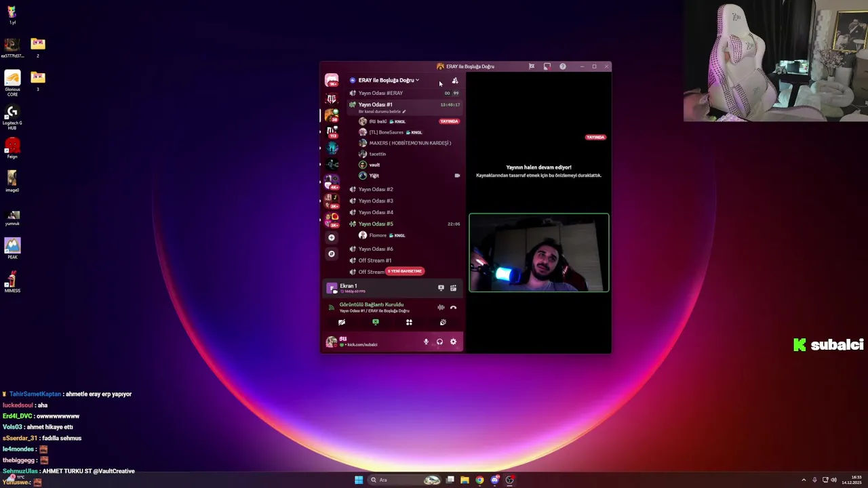Toggle noise suppression waveform button
Viewport: 868px width, 488px height.
click(x=441, y=308)
